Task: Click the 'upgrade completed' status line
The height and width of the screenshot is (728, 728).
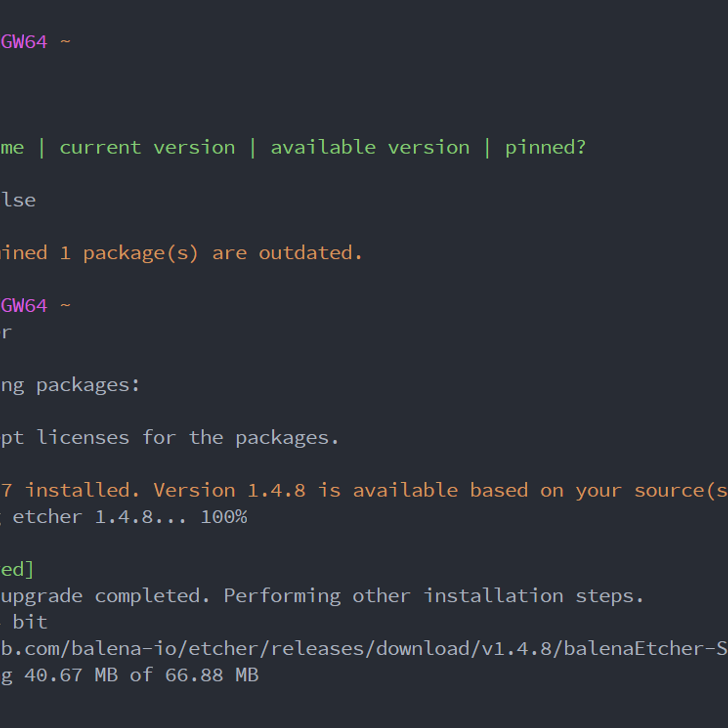Action: (x=105, y=597)
